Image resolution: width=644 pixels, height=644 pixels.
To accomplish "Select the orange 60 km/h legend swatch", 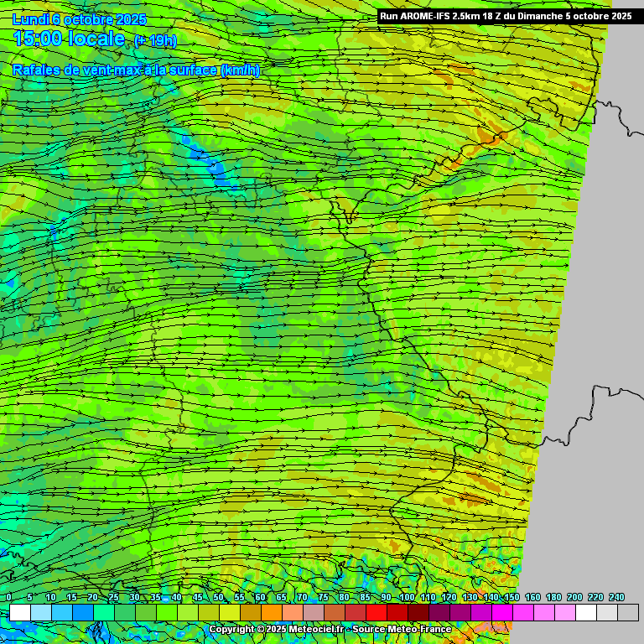I will click(x=272, y=613).
